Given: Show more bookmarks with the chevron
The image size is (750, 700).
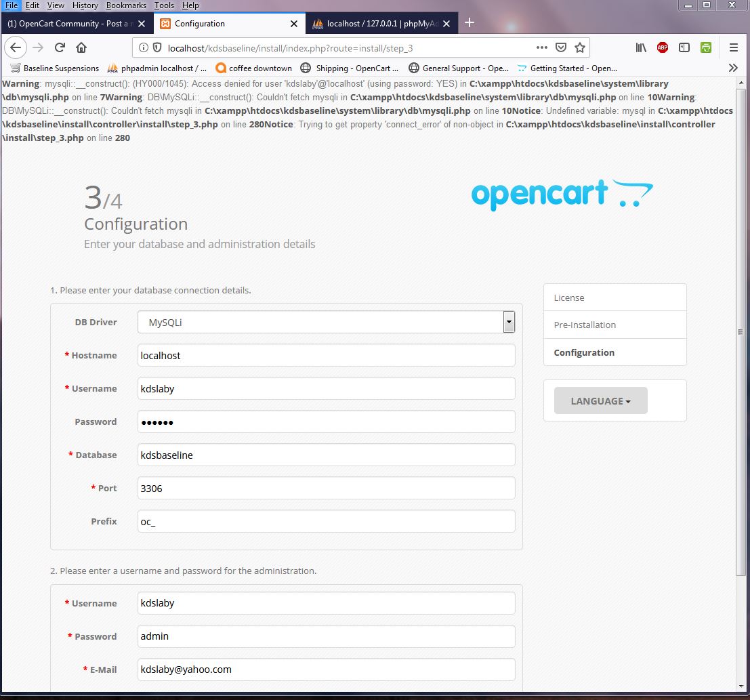Looking at the screenshot, I should click(733, 68).
